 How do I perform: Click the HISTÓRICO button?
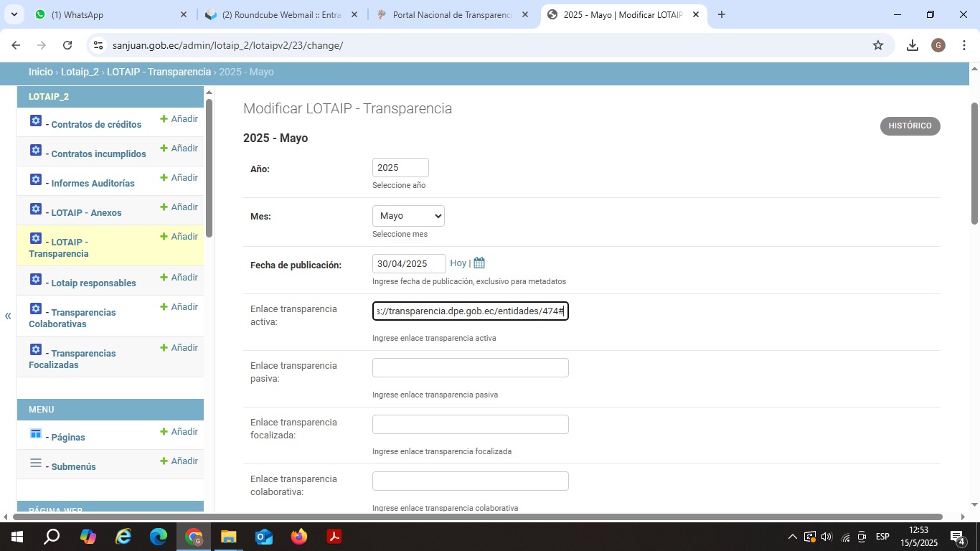point(910,126)
